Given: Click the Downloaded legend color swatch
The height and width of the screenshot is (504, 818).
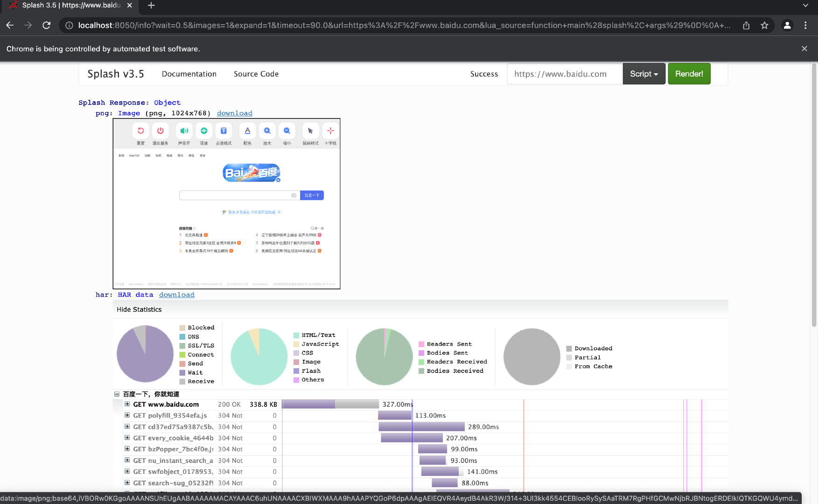Looking at the screenshot, I should (569, 349).
